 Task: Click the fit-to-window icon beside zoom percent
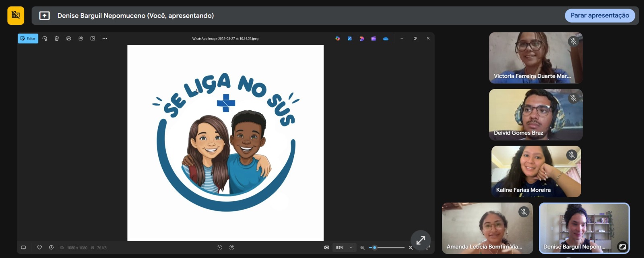click(x=326, y=248)
